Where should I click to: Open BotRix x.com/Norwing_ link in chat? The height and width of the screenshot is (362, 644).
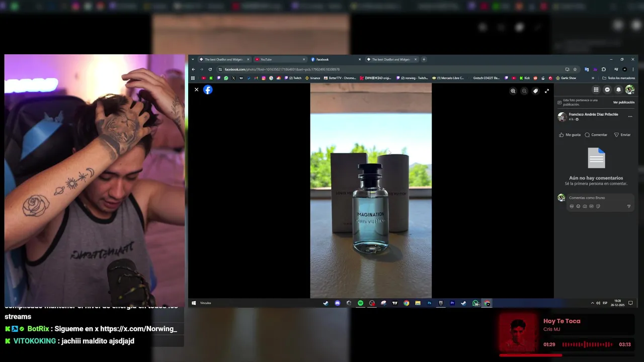point(138,329)
